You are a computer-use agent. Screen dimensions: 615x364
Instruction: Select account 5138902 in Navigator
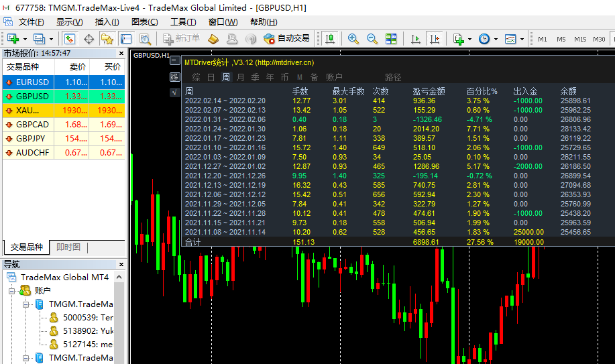(x=82, y=330)
